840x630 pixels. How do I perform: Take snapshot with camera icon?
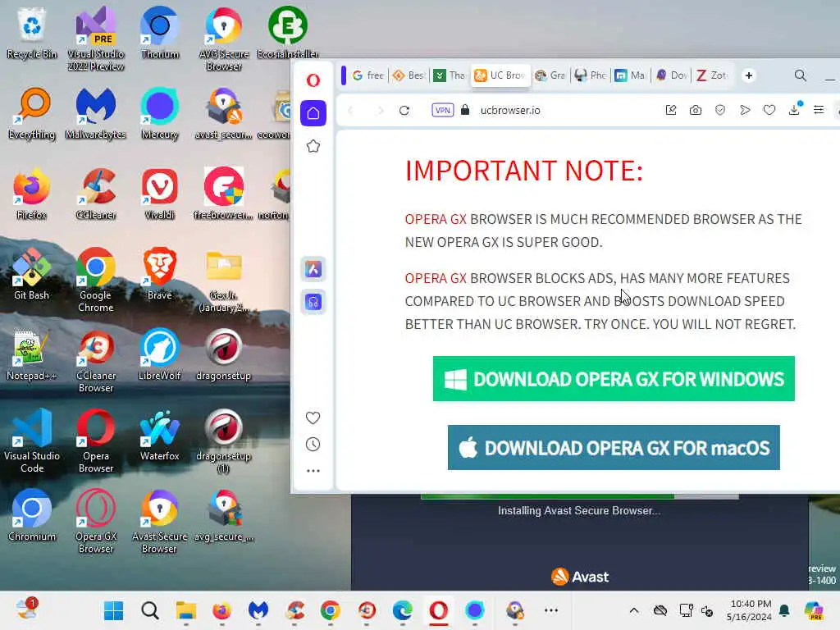pos(696,111)
